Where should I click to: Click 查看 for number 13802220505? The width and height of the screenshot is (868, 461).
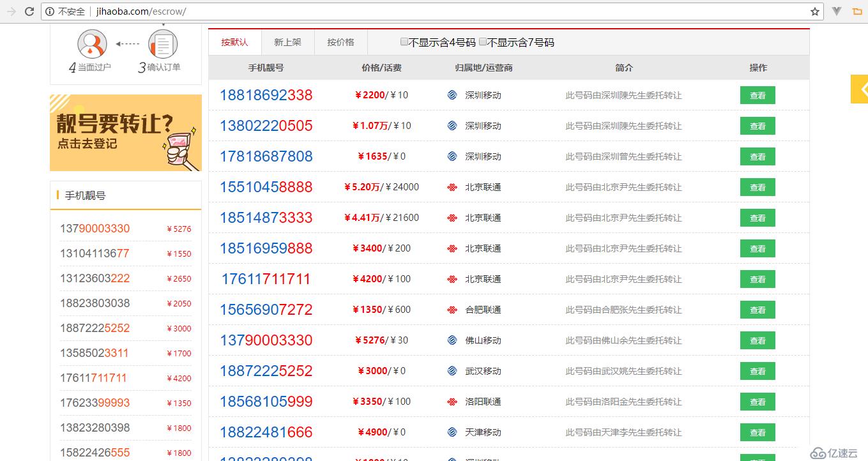[x=758, y=126]
